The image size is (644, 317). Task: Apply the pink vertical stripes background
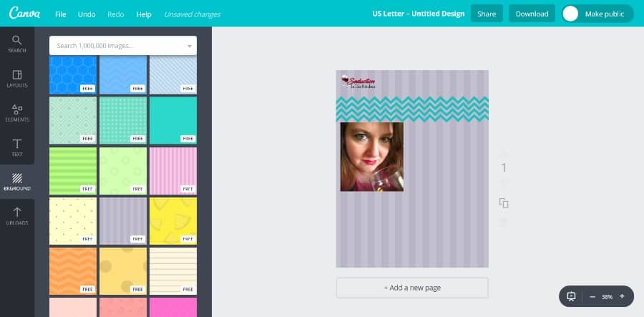[x=173, y=171]
